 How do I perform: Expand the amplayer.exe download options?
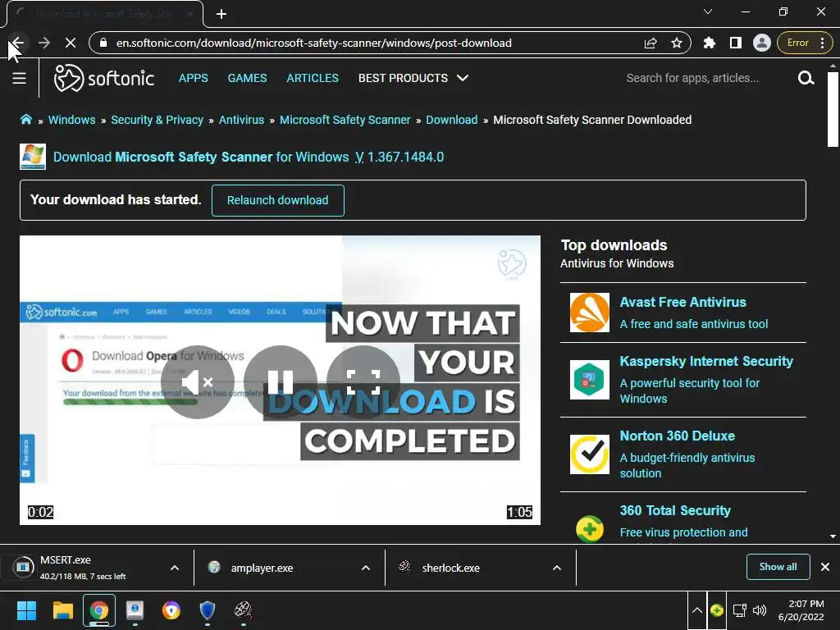pos(366,568)
